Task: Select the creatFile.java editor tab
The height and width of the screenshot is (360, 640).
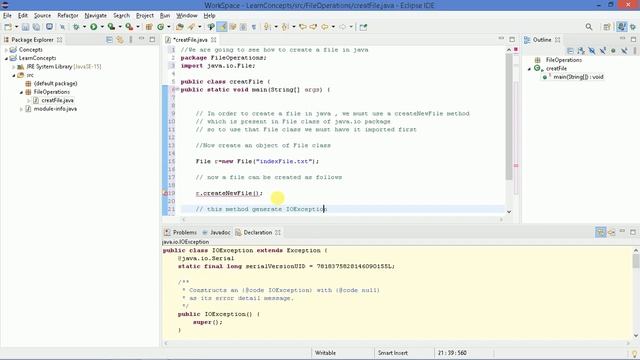Action: coord(190,40)
